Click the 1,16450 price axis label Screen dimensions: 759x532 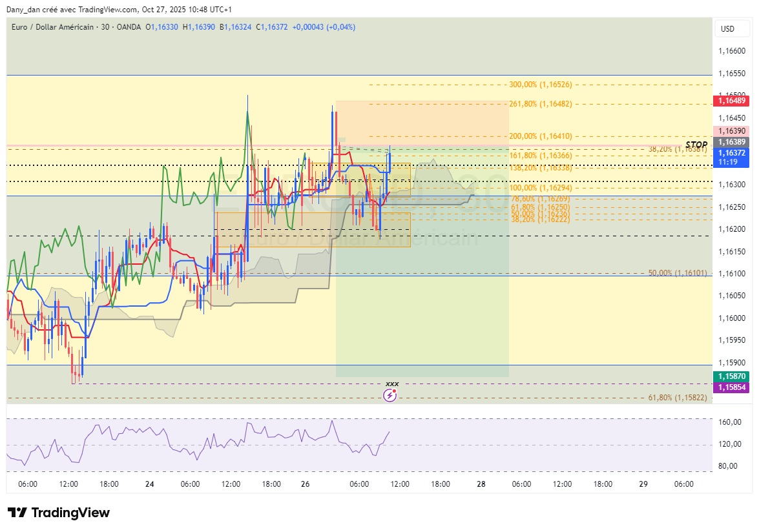click(x=731, y=118)
